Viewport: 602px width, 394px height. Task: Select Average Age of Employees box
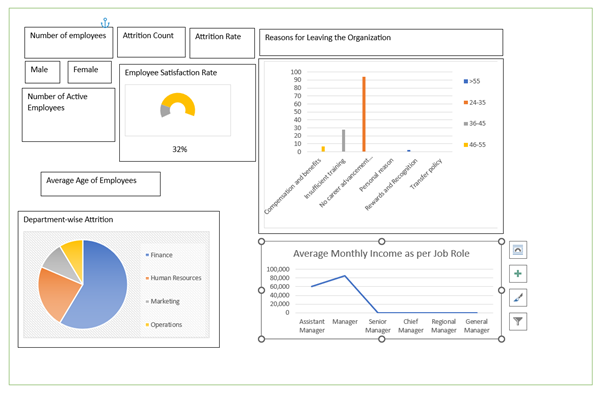(x=101, y=184)
